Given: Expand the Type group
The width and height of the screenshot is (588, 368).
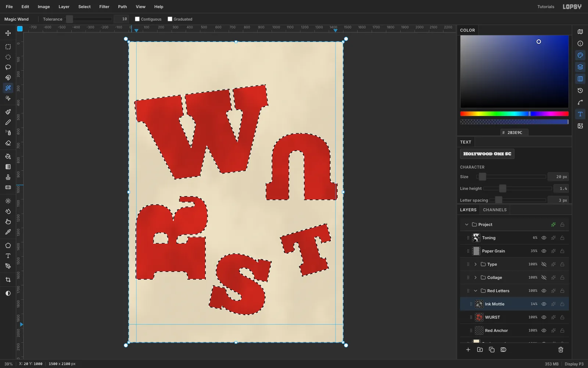Looking at the screenshot, I should (x=476, y=264).
